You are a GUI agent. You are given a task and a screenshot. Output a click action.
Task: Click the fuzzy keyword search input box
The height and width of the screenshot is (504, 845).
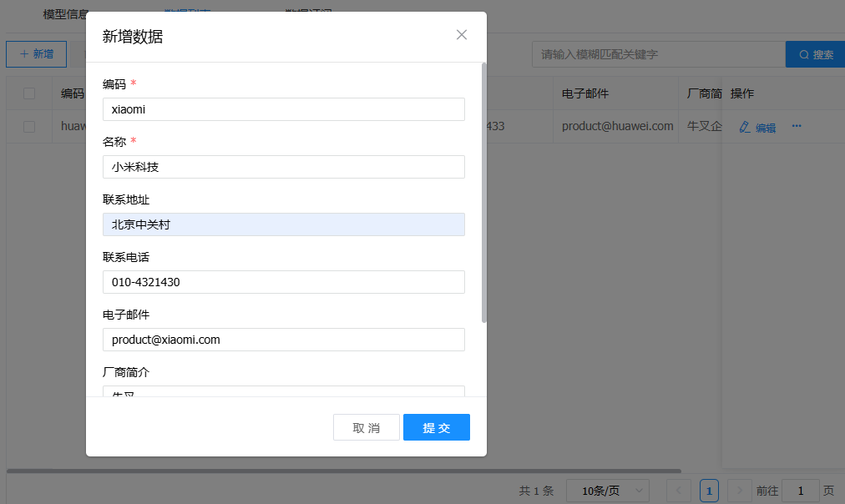pos(658,54)
